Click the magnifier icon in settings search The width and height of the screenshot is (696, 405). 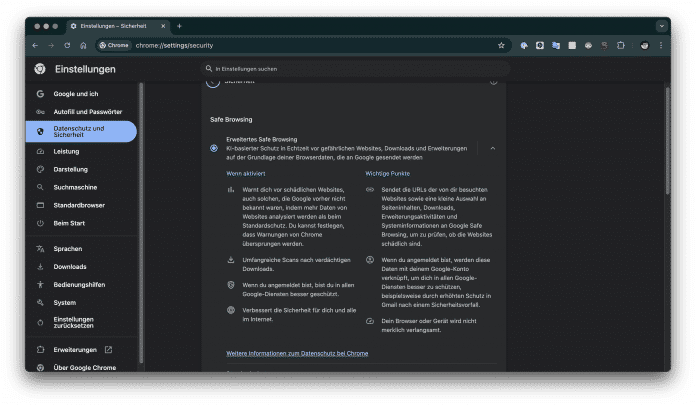click(209, 68)
